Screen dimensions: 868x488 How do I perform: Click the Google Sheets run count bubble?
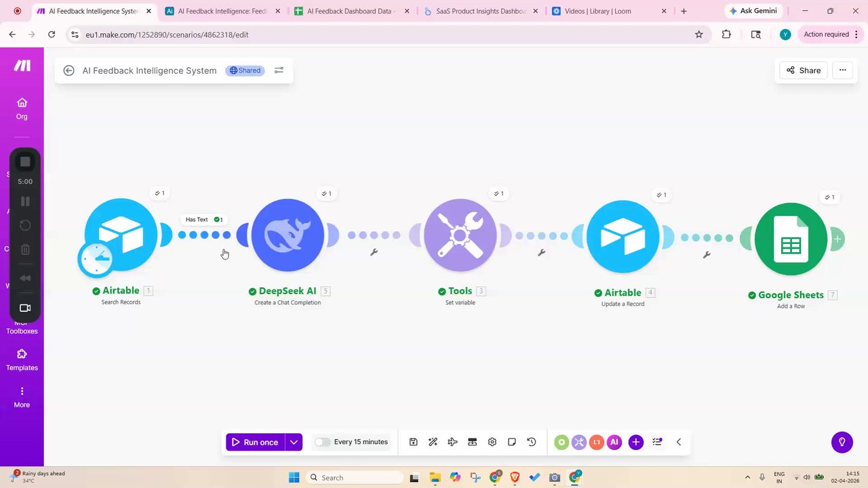click(x=829, y=197)
